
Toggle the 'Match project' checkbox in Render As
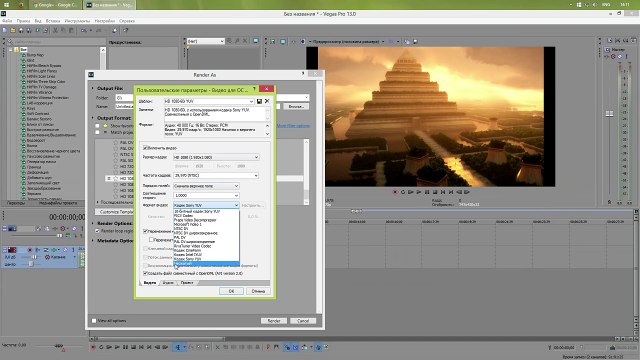(97, 132)
